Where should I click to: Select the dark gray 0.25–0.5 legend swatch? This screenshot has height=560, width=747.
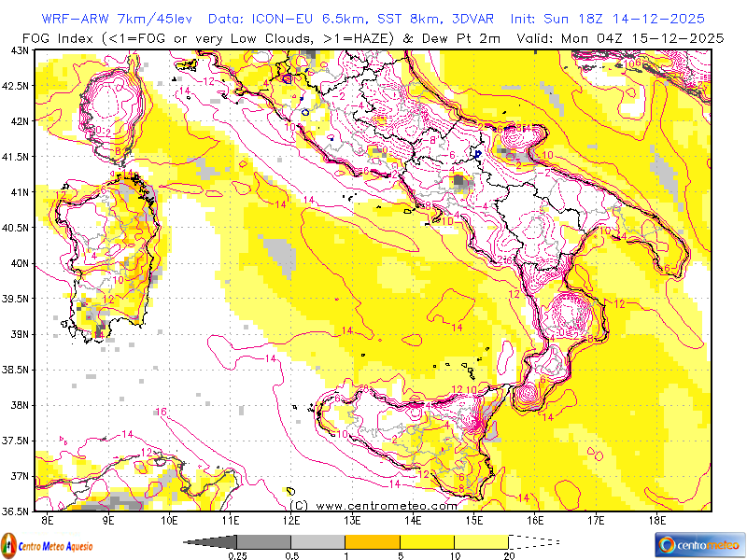click(263, 541)
